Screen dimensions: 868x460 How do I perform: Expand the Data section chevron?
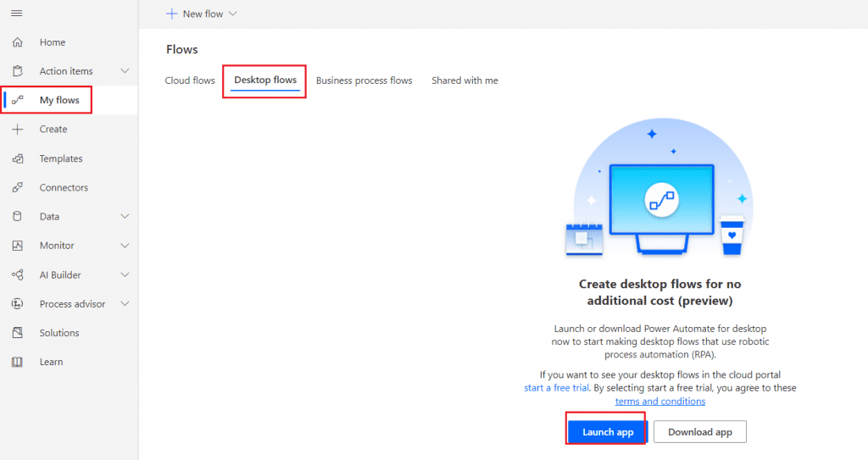pyautogui.click(x=125, y=217)
